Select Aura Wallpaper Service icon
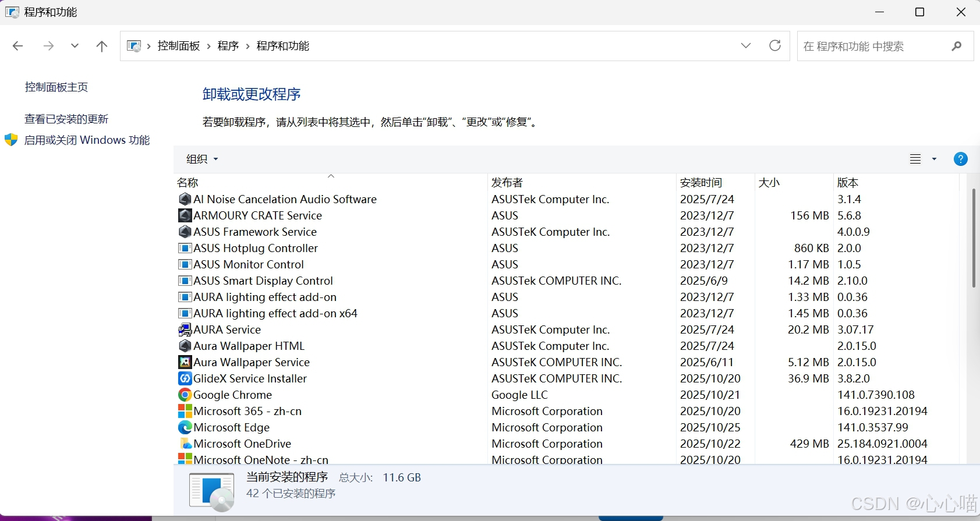The height and width of the screenshot is (521, 980). pyautogui.click(x=185, y=362)
